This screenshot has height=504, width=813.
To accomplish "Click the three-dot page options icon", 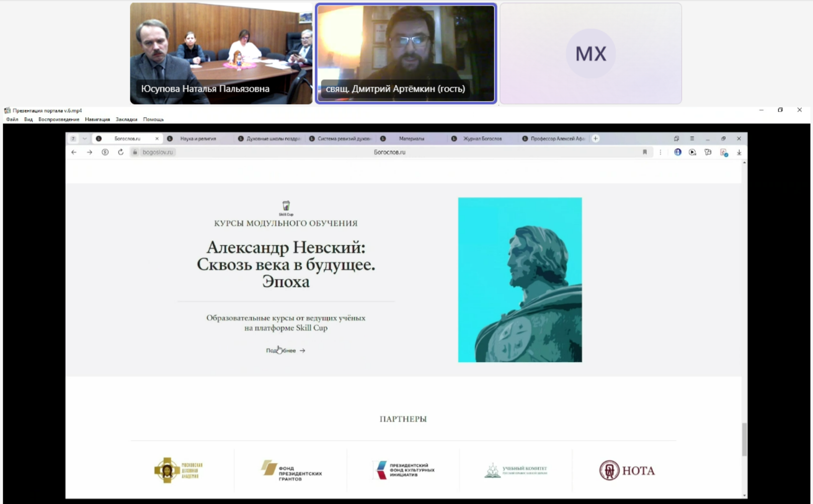I will tap(660, 152).
